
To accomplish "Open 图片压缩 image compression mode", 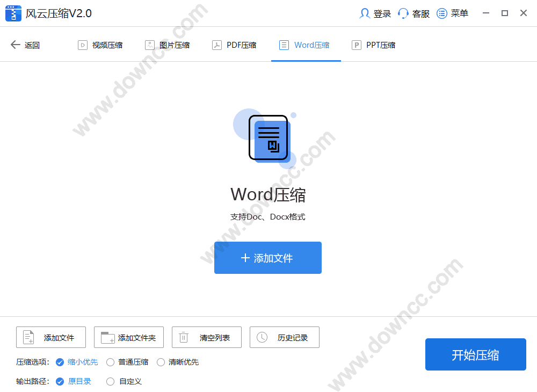I will (x=149, y=45).
